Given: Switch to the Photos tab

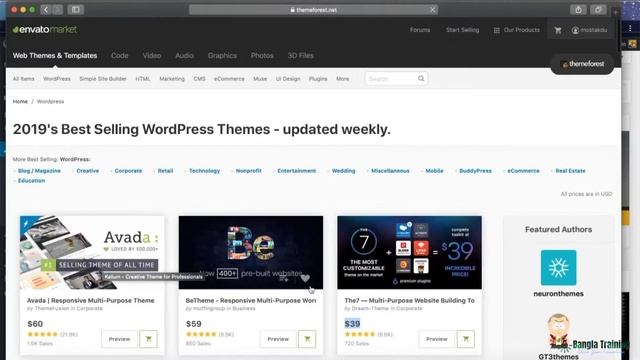Looking at the screenshot, I should click(x=262, y=56).
